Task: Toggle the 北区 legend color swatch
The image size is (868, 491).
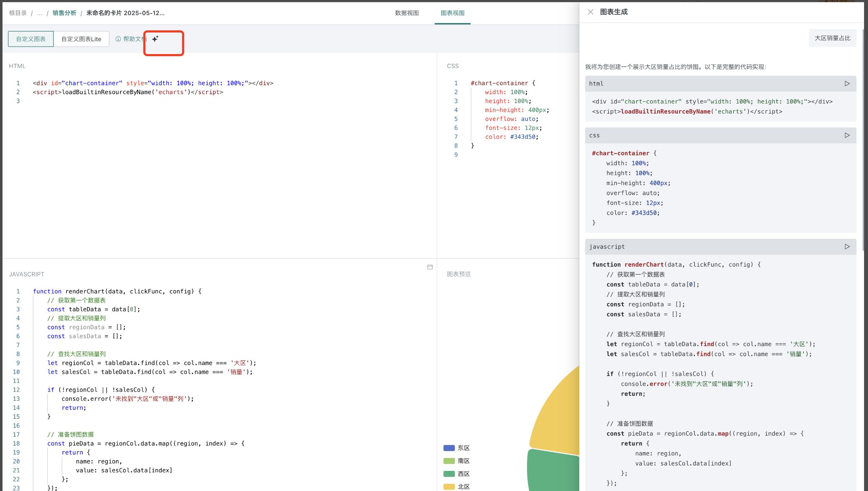Action: tap(449, 487)
